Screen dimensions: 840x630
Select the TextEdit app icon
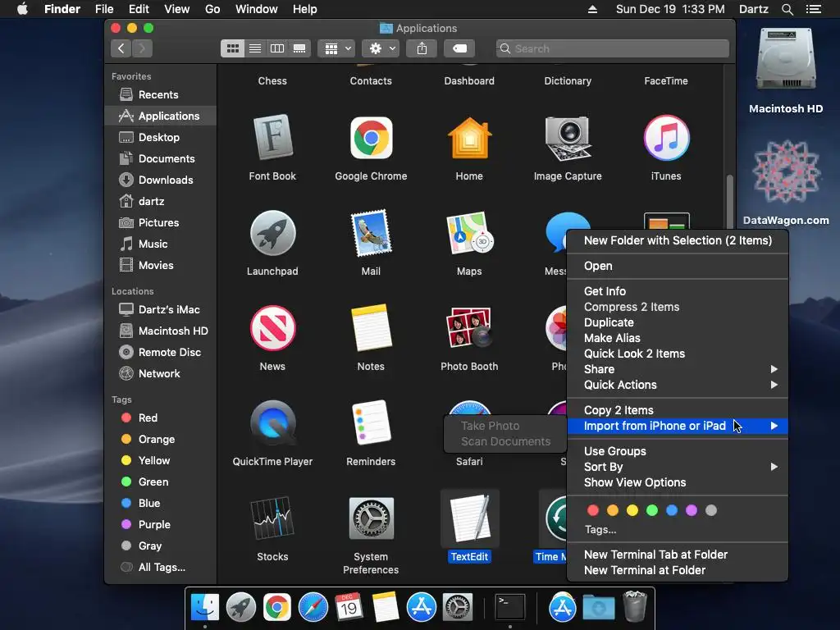click(469, 518)
